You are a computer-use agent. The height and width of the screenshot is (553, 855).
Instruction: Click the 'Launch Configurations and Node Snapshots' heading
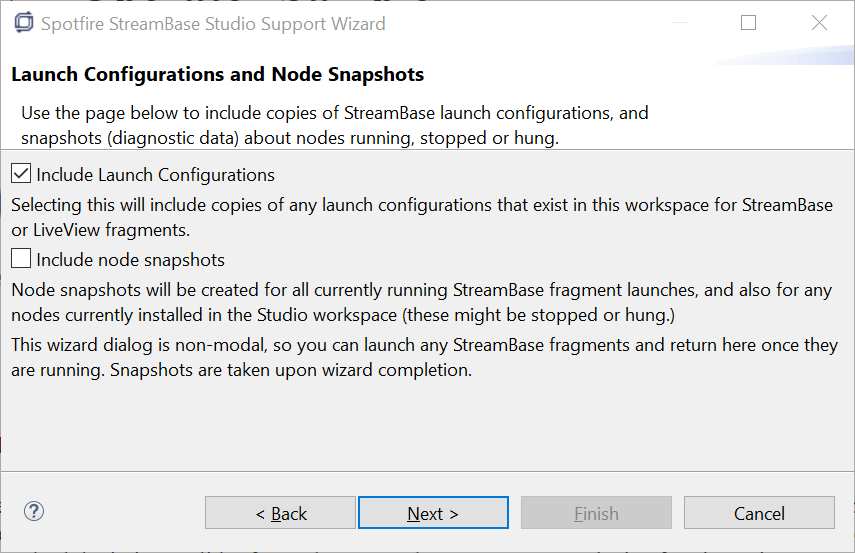point(217,74)
